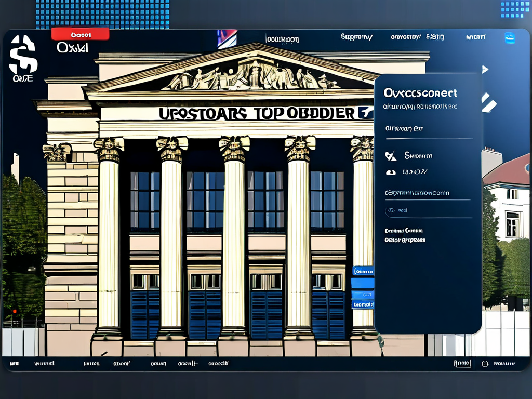Click the 'Oxxl' title under the red button
The height and width of the screenshot is (399, 532).
[x=73, y=48]
